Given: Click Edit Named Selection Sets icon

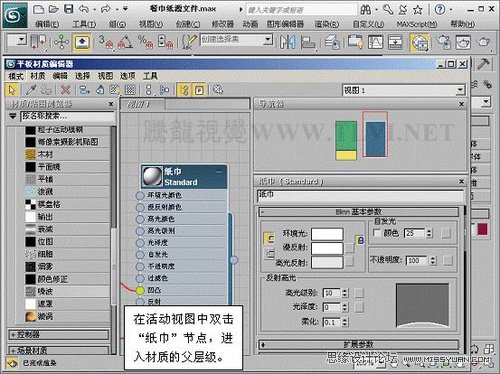Looking at the screenshot, I should [190, 42].
